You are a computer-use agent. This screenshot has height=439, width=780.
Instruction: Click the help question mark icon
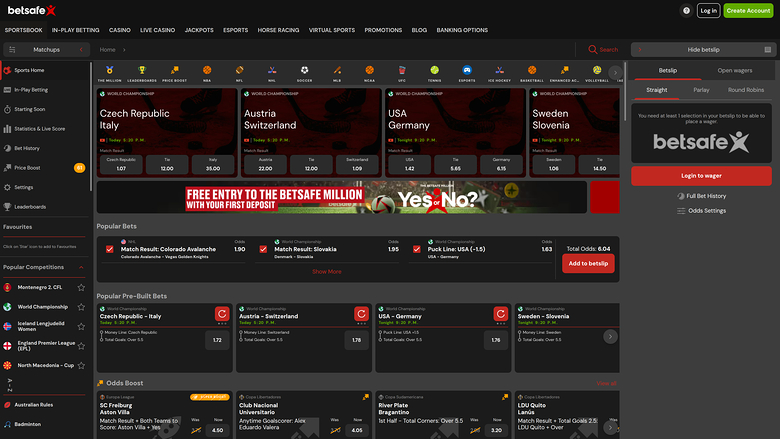click(686, 10)
